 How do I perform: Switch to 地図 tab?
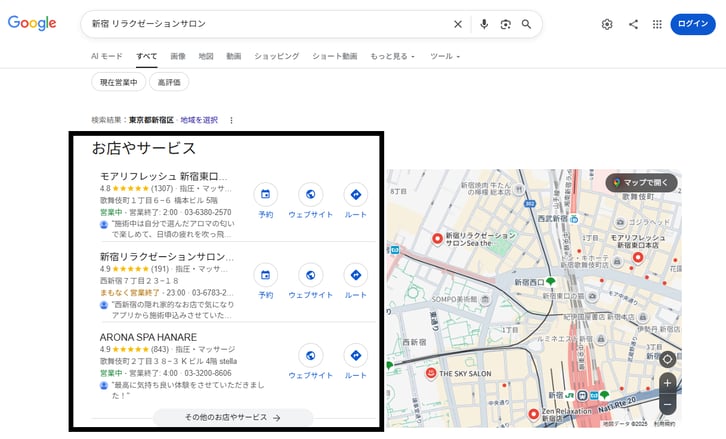click(x=206, y=56)
